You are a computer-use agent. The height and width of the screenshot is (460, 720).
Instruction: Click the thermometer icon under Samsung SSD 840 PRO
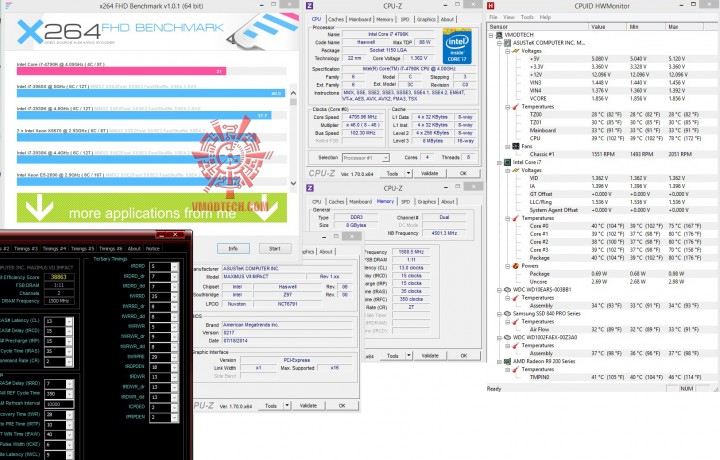[516, 322]
